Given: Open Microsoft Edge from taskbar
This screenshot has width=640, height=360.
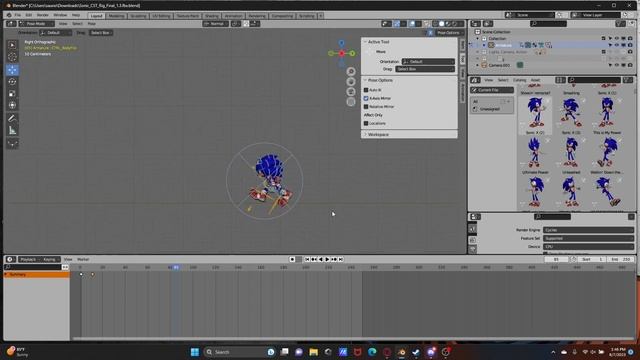Looking at the screenshot, I should click(x=372, y=352).
